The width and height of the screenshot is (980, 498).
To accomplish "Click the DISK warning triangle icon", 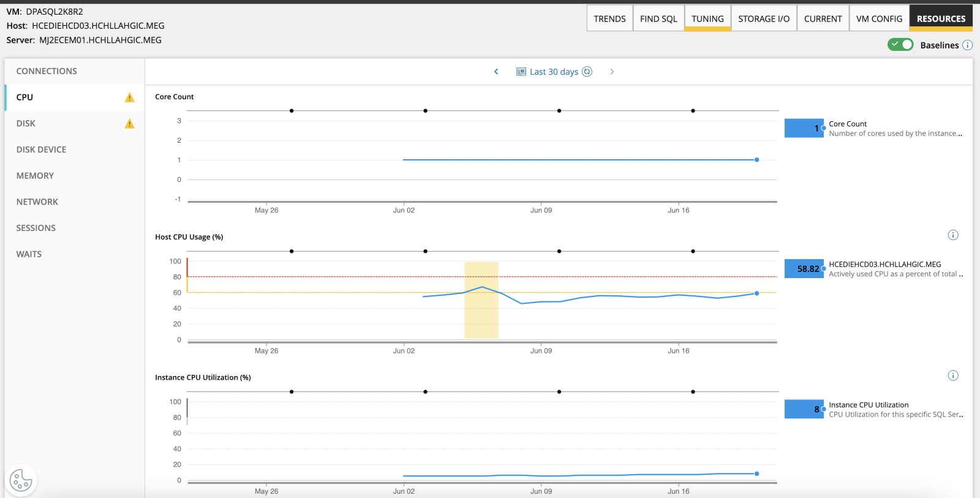I will tap(129, 124).
